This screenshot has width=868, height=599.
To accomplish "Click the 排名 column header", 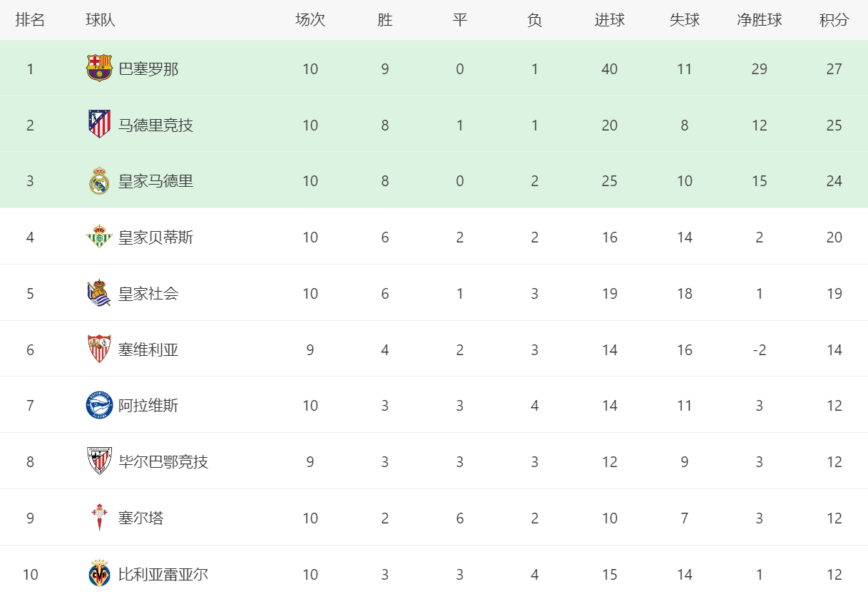I will point(30,20).
